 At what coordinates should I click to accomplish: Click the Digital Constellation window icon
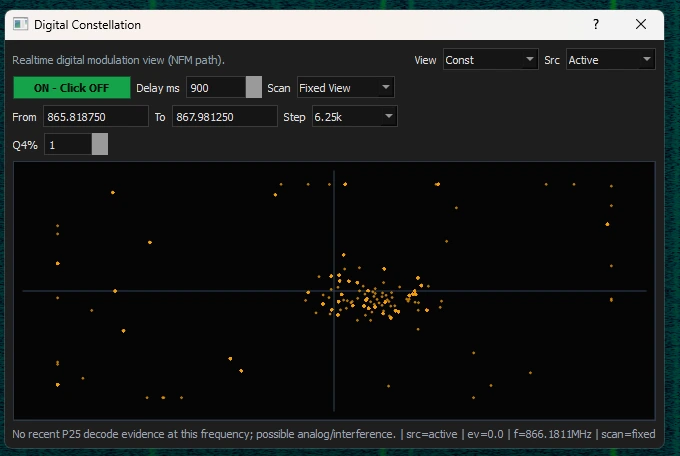click(x=20, y=24)
